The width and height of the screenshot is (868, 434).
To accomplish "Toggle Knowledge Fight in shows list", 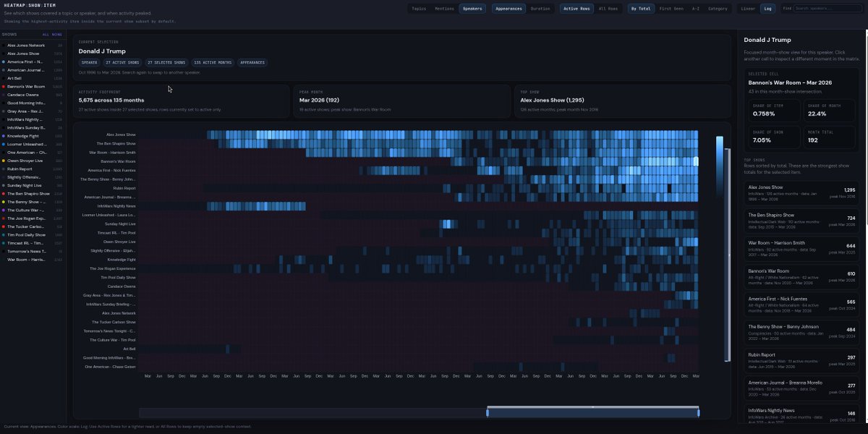I will (33, 136).
